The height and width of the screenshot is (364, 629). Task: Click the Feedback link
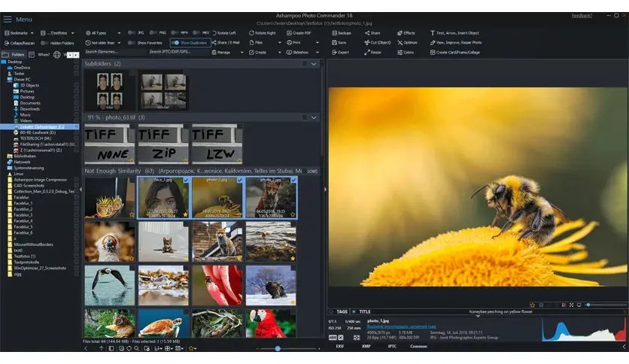582,16
